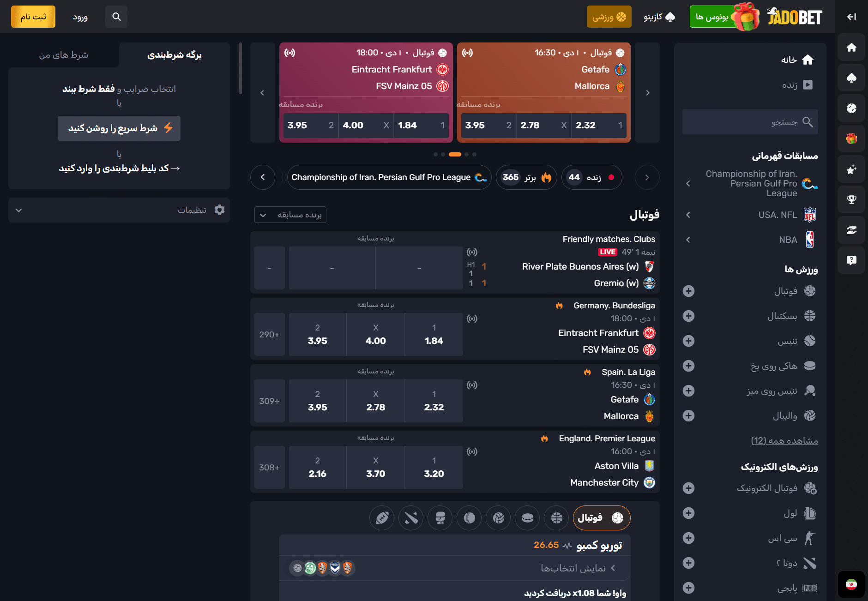The height and width of the screenshot is (601, 868).
Task: Select the volleyball icon in sport filter row
Action: tap(498, 518)
